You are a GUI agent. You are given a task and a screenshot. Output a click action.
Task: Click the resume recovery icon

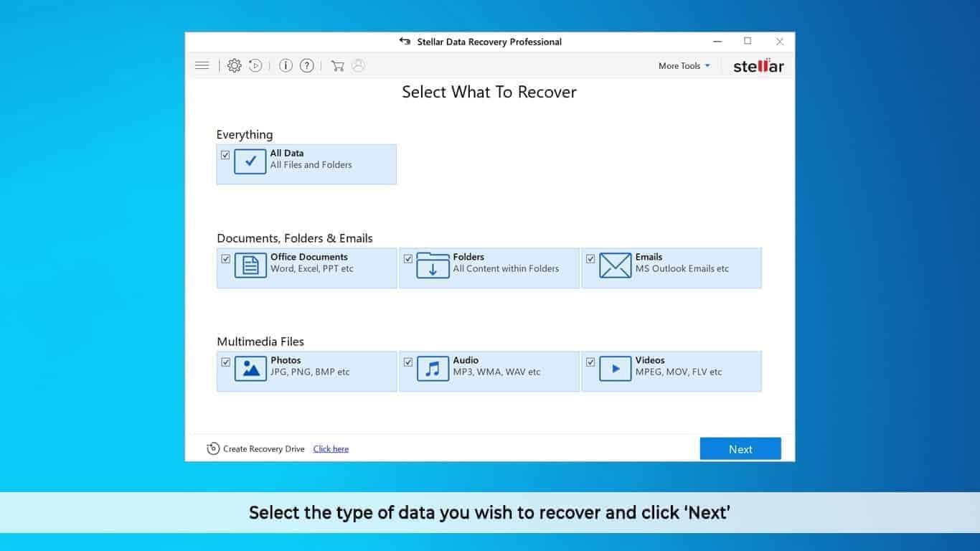255,65
